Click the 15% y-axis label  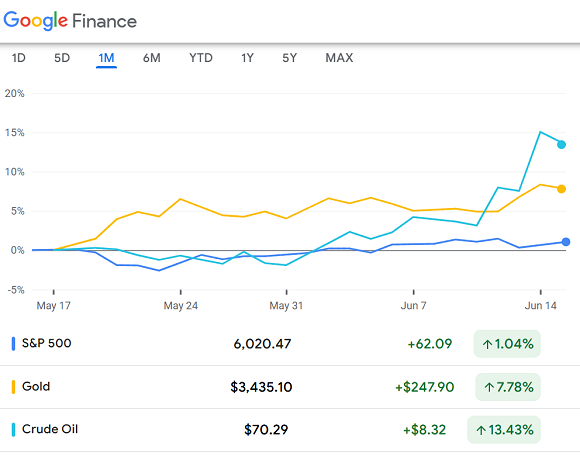coord(14,132)
